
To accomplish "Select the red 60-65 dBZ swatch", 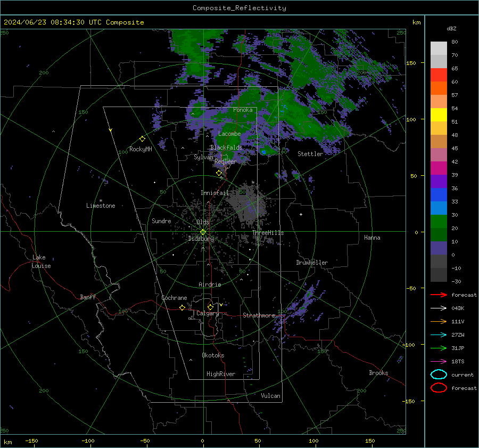I will [x=439, y=75].
